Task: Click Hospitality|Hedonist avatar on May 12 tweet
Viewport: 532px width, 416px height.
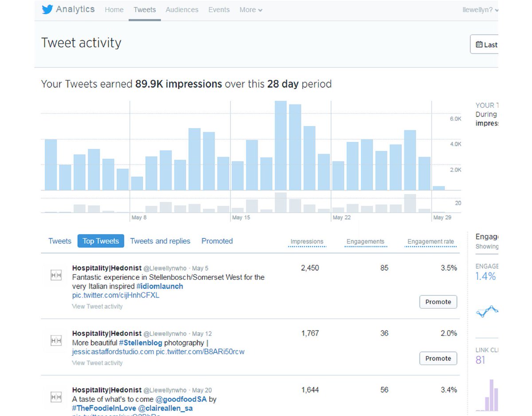Action: click(x=56, y=341)
